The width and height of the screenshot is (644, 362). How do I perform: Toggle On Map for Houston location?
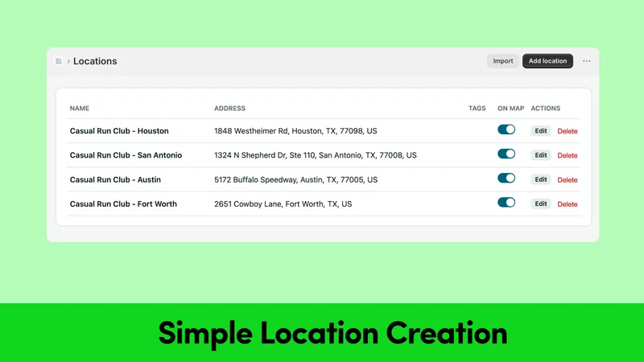coord(506,130)
